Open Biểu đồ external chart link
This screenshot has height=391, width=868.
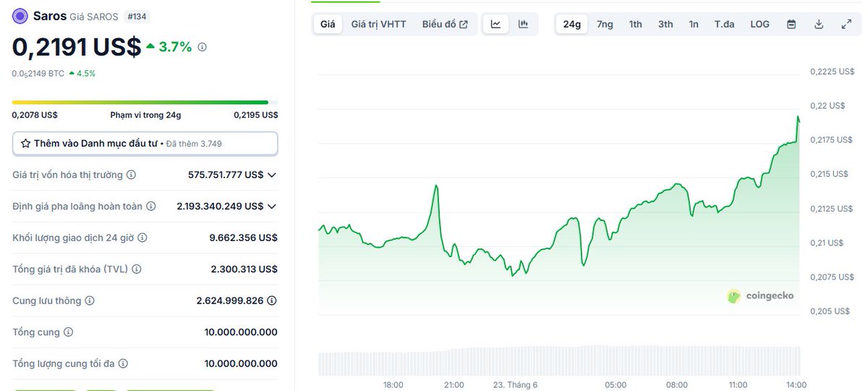point(445,24)
